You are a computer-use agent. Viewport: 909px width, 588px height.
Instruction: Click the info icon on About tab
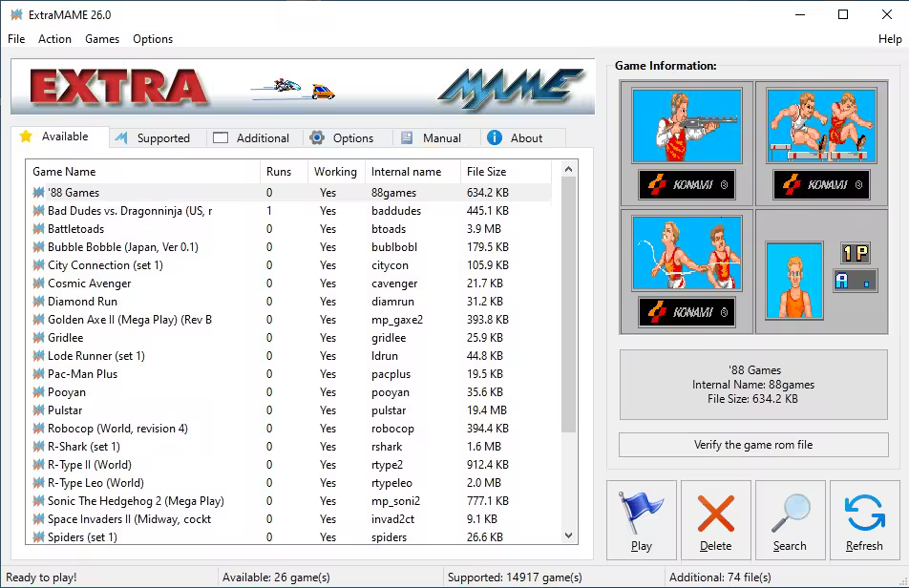click(495, 137)
